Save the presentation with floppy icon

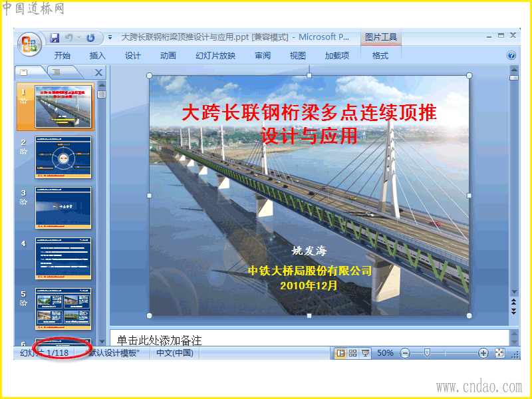coord(55,38)
